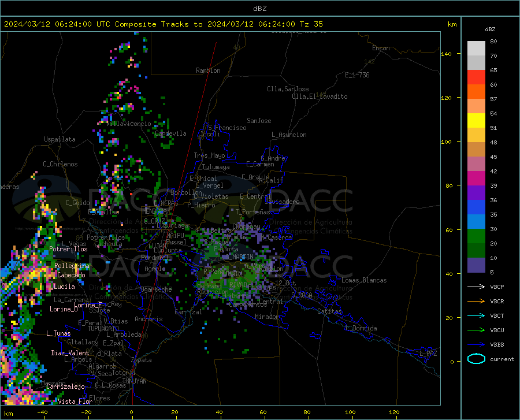
Task: Click the 'E_1-736' map label
Action: [357, 75]
